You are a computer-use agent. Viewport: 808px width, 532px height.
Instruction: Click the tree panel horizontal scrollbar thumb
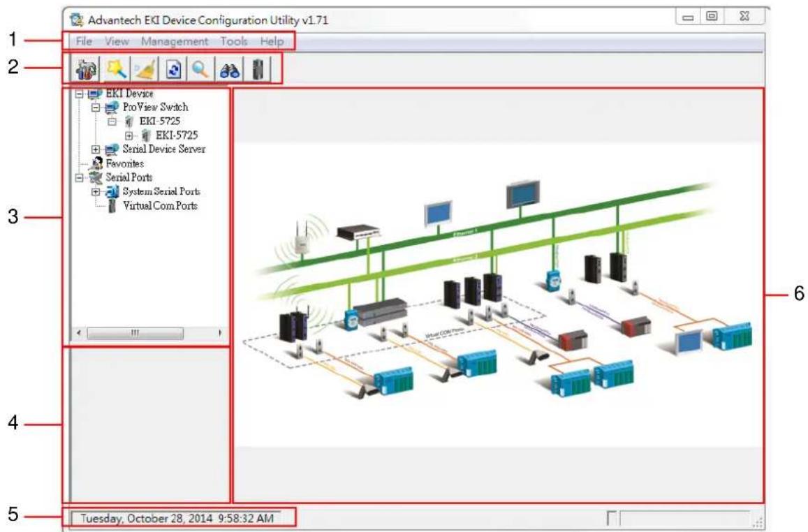(135, 333)
